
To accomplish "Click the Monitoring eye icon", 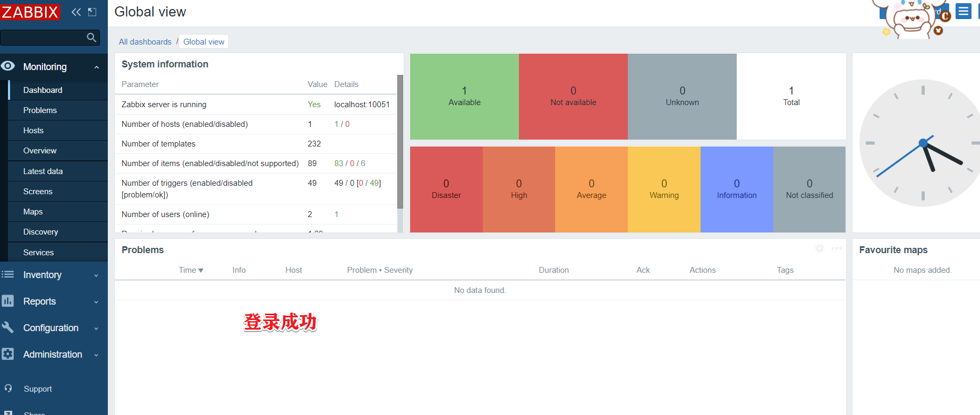I will [x=8, y=66].
